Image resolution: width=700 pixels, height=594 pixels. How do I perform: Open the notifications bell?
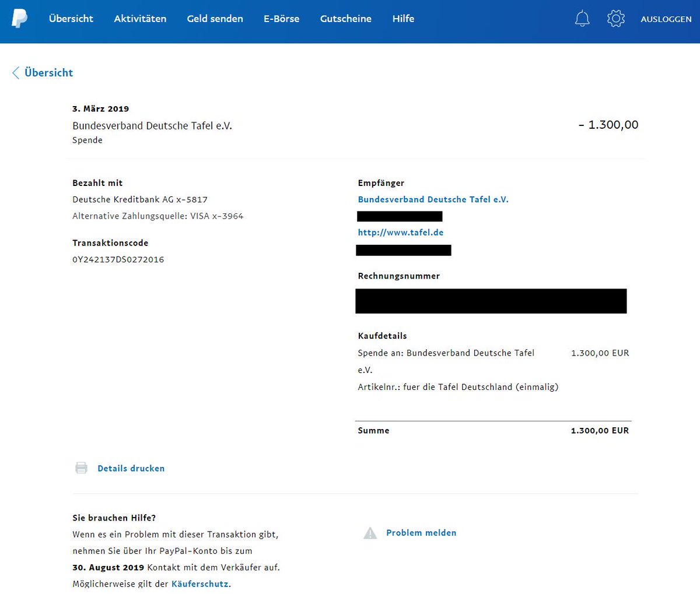click(582, 19)
